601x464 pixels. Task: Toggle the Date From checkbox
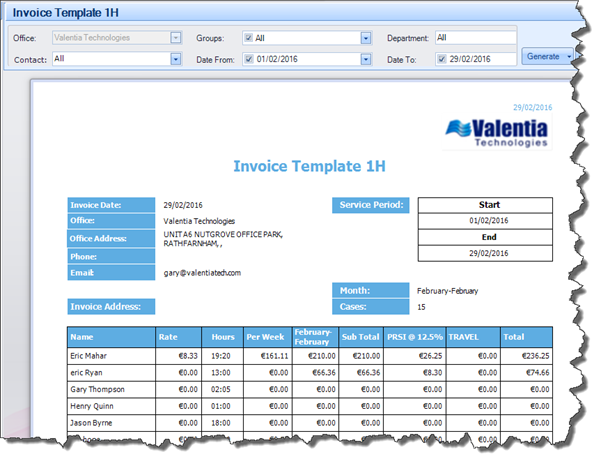tap(249, 59)
